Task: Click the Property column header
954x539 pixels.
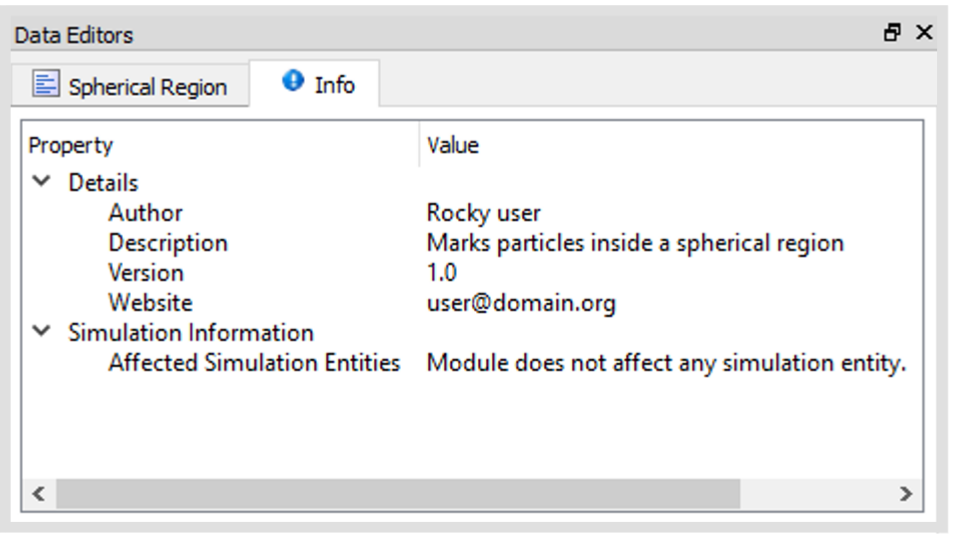Action: pos(220,145)
